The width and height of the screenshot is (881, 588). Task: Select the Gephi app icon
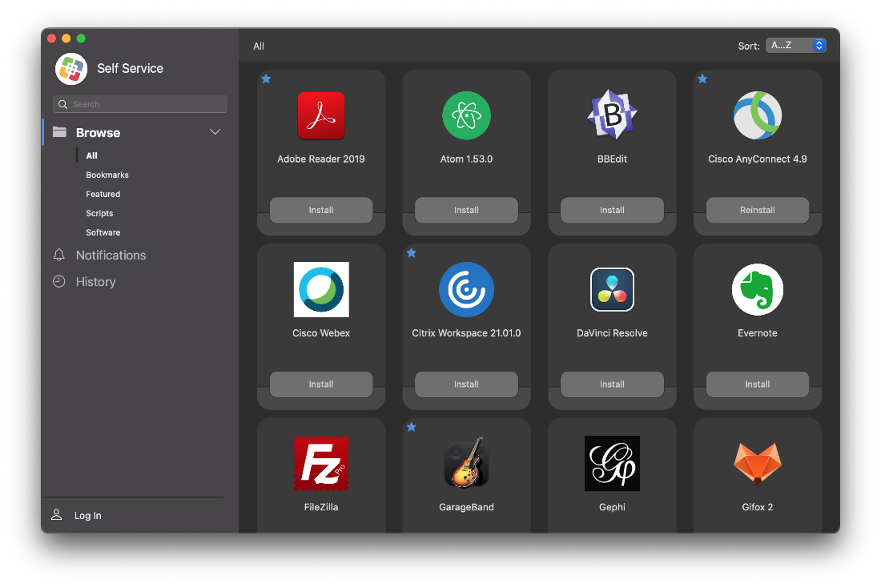[x=612, y=463]
